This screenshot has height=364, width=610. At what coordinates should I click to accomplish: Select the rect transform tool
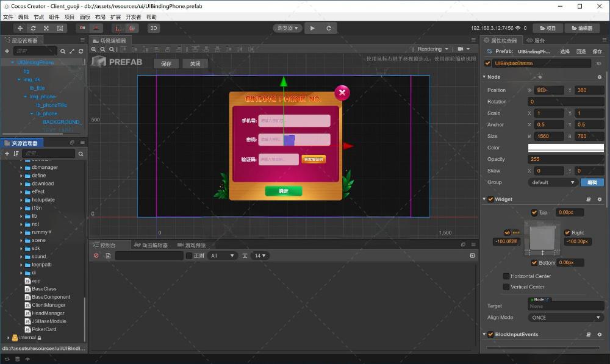(60, 28)
